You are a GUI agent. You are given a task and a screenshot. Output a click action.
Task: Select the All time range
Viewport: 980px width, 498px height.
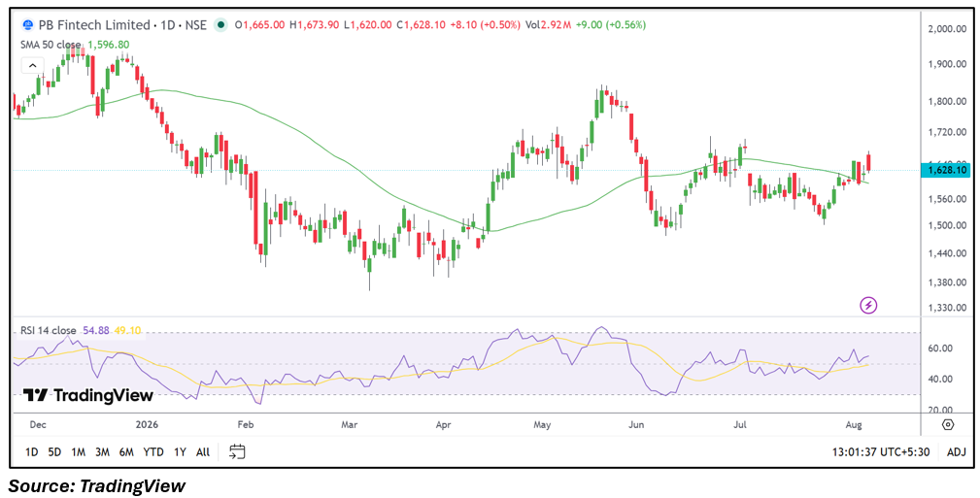pos(202,451)
